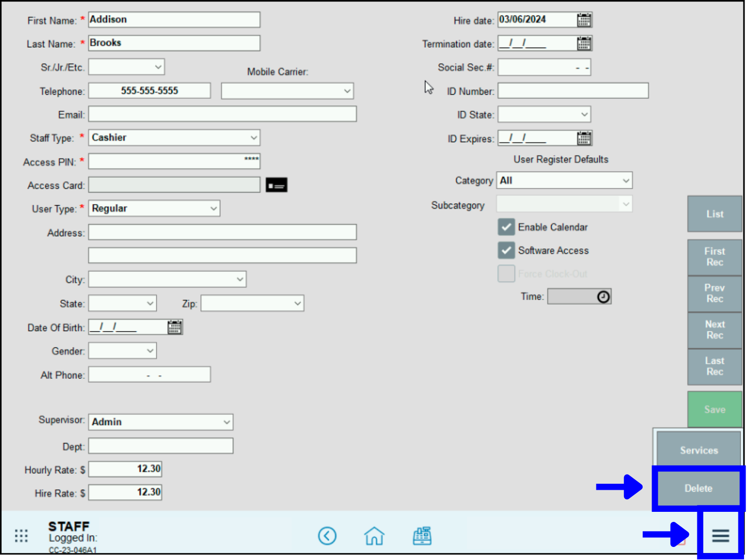The image size is (747, 560).
Task: Click the Access Card scan icon
Action: click(276, 185)
